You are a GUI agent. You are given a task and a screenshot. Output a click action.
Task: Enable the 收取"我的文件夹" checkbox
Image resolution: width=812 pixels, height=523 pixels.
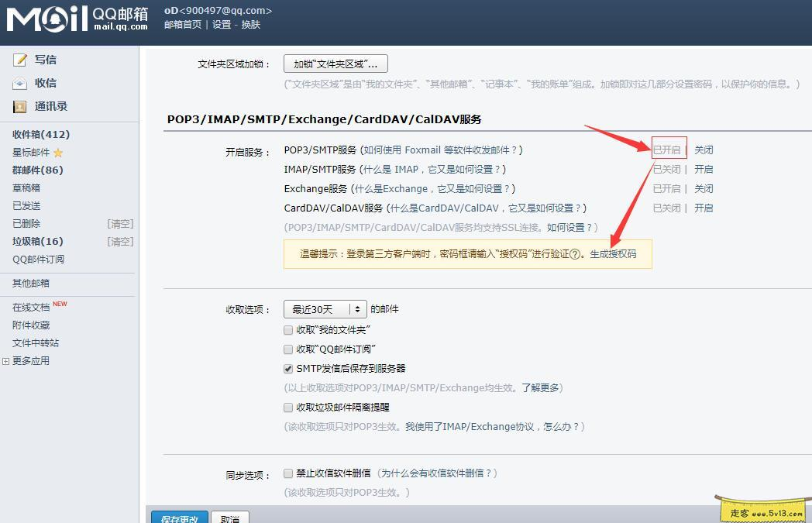[287, 329]
